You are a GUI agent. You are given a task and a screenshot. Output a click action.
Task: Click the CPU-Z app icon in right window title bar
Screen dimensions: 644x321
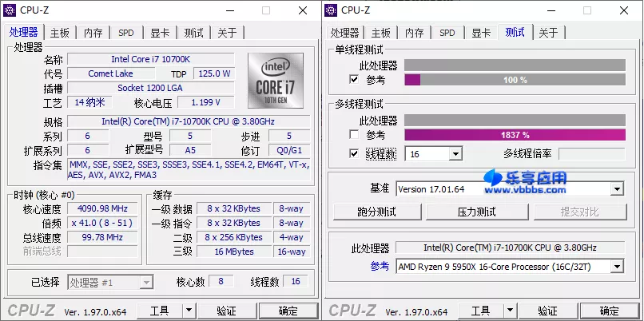(331, 10)
